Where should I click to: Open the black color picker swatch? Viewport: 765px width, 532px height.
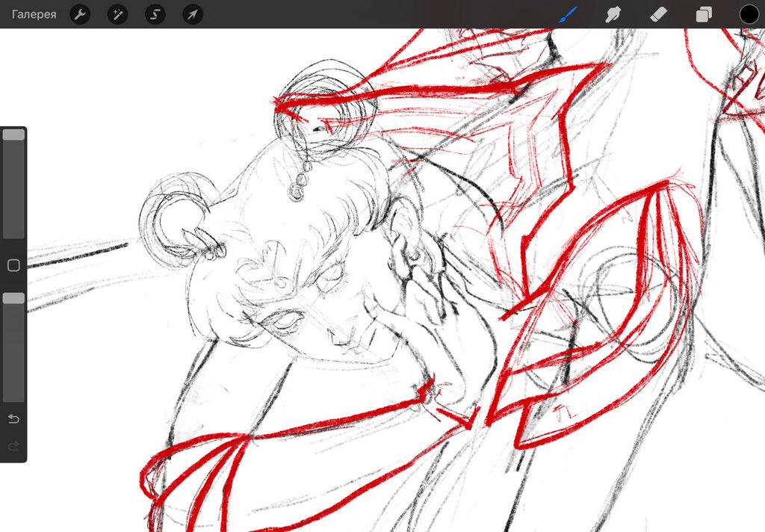(749, 15)
